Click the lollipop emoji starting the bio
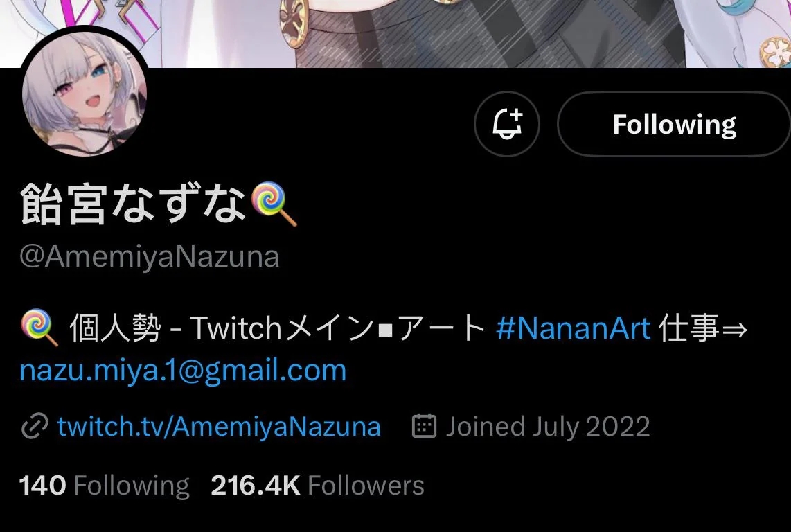The image size is (791, 532). coord(39,328)
